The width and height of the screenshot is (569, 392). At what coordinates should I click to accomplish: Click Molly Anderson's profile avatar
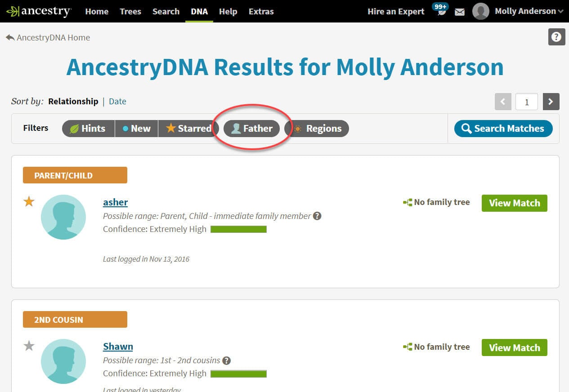[480, 11]
